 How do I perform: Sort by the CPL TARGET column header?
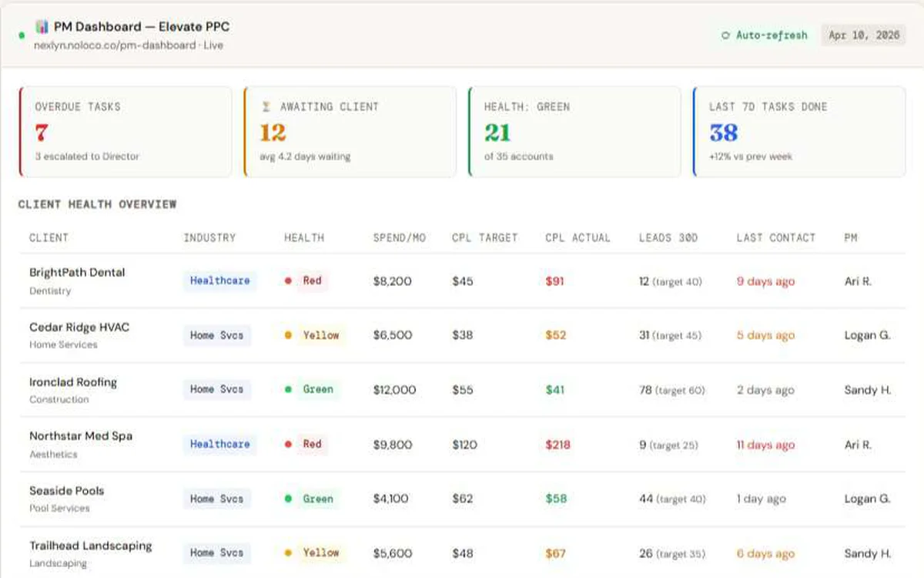(x=484, y=238)
